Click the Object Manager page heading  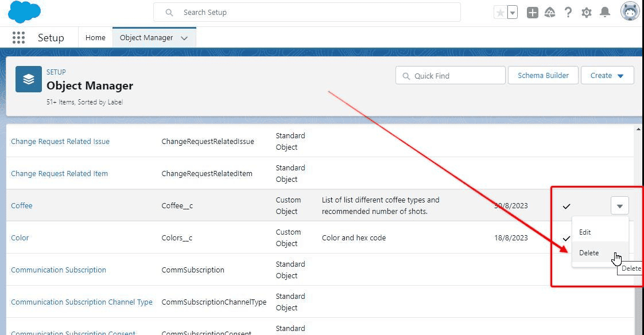click(90, 85)
